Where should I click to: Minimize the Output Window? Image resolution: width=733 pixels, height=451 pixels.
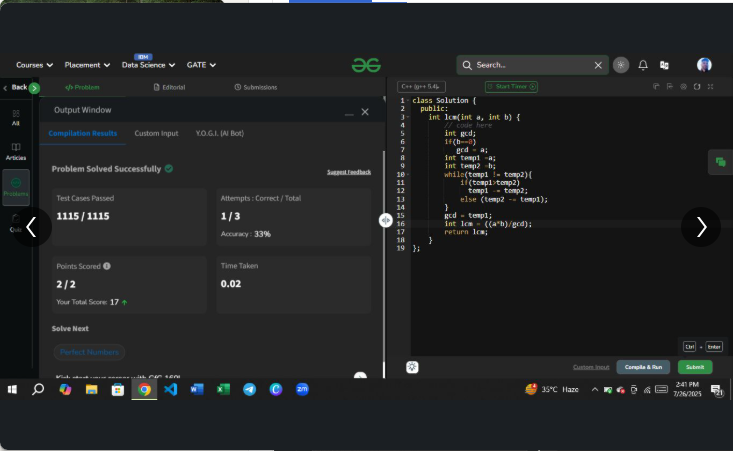coord(349,113)
